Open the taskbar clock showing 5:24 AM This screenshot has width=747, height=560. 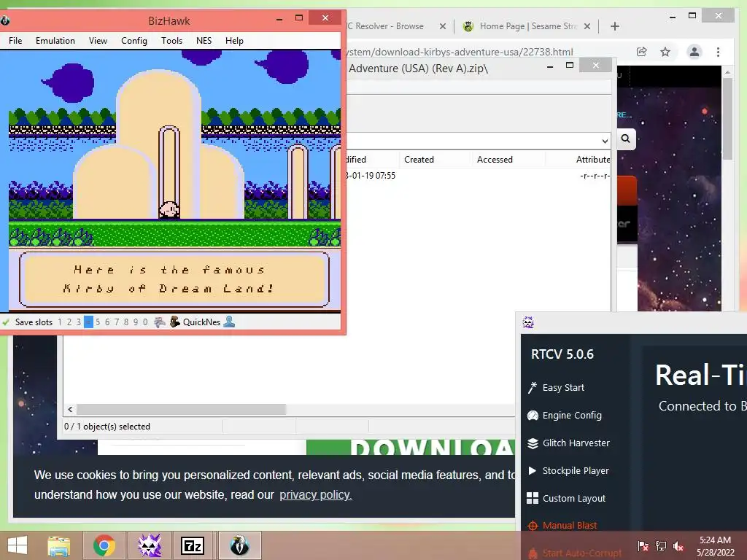click(715, 546)
